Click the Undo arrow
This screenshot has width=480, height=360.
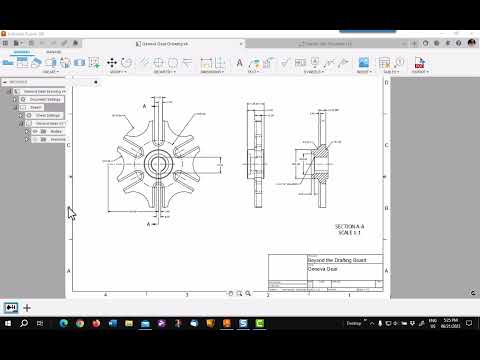[42, 43]
